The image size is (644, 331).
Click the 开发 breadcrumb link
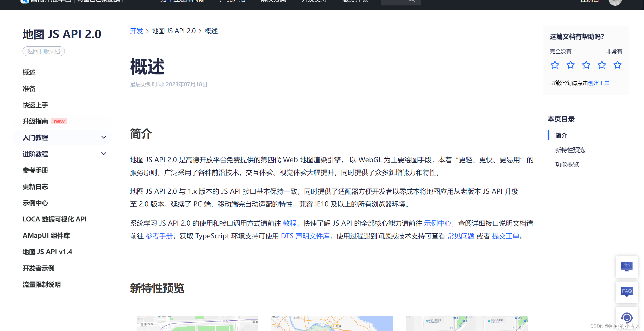tap(136, 31)
